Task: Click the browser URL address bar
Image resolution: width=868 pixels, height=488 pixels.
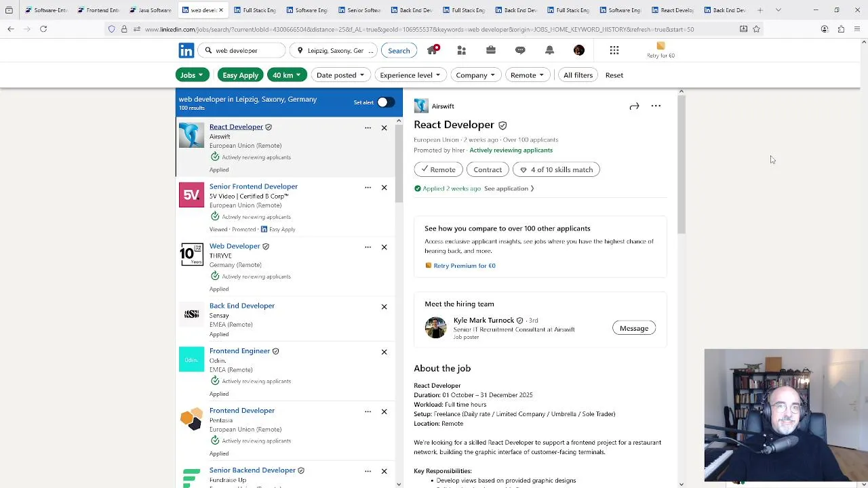Action: [x=434, y=29]
